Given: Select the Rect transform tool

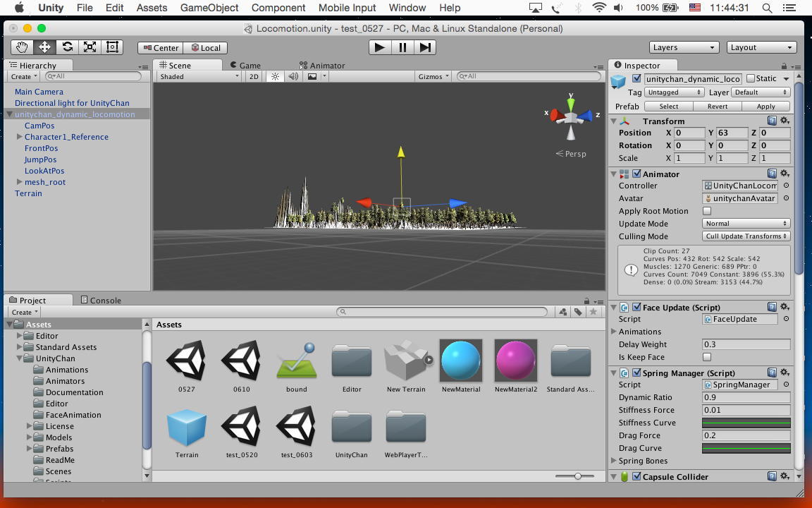Looking at the screenshot, I should [x=112, y=47].
